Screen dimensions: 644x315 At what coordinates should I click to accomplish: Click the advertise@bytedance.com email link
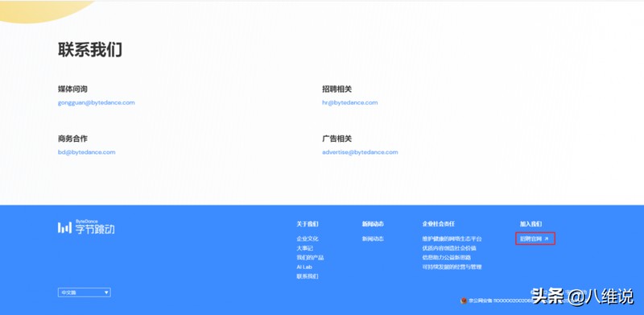[x=360, y=152]
